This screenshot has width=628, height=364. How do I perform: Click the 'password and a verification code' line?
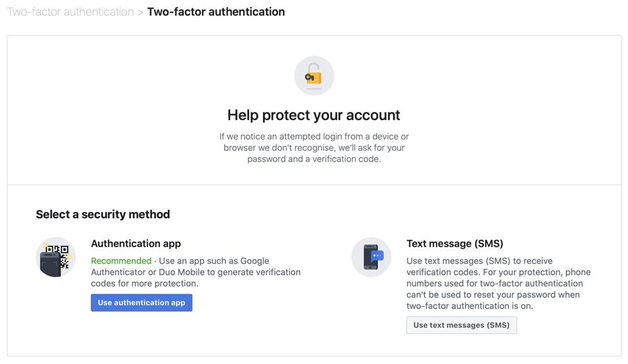point(314,159)
